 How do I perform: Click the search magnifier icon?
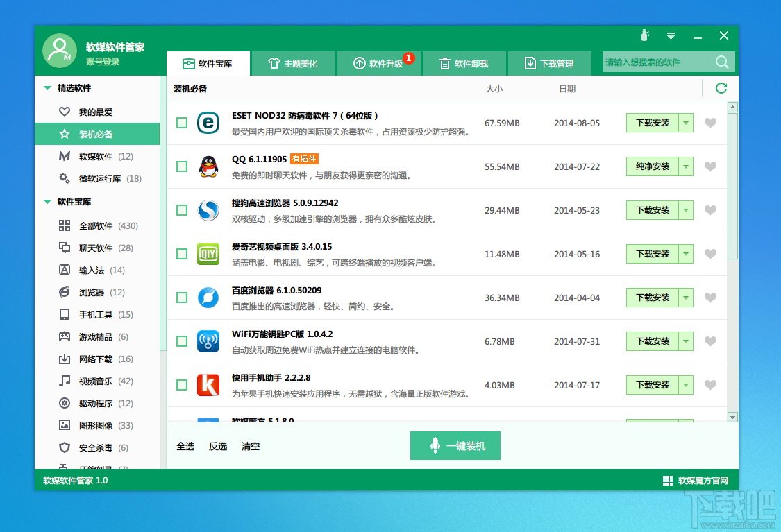pyautogui.click(x=722, y=62)
